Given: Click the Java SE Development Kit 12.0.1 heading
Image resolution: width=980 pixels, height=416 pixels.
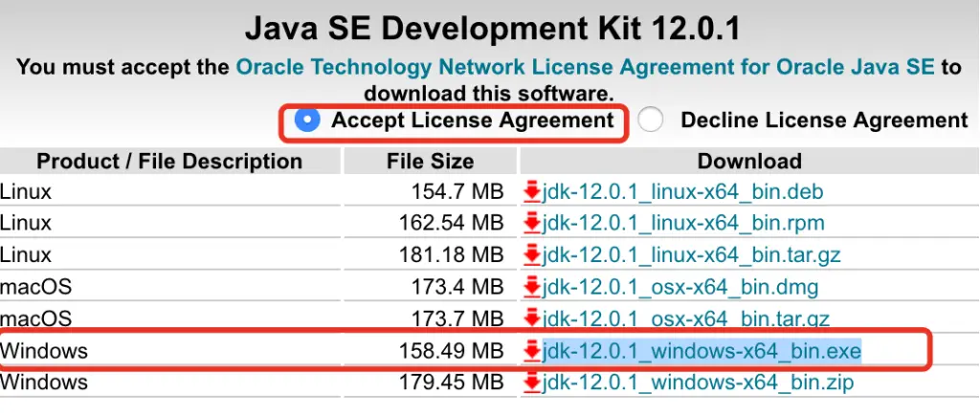Looking at the screenshot, I should point(492,29).
